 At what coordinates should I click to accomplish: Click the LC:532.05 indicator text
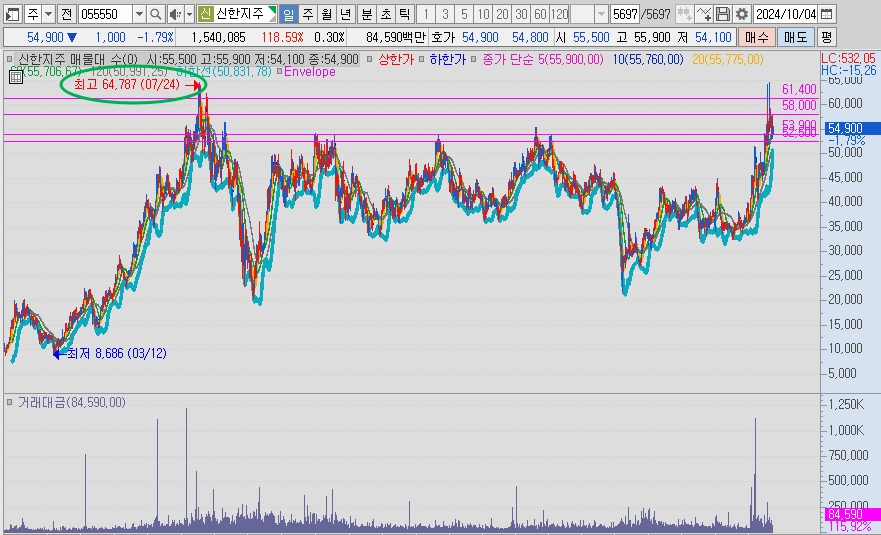pyautogui.click(x=848, y=58)
